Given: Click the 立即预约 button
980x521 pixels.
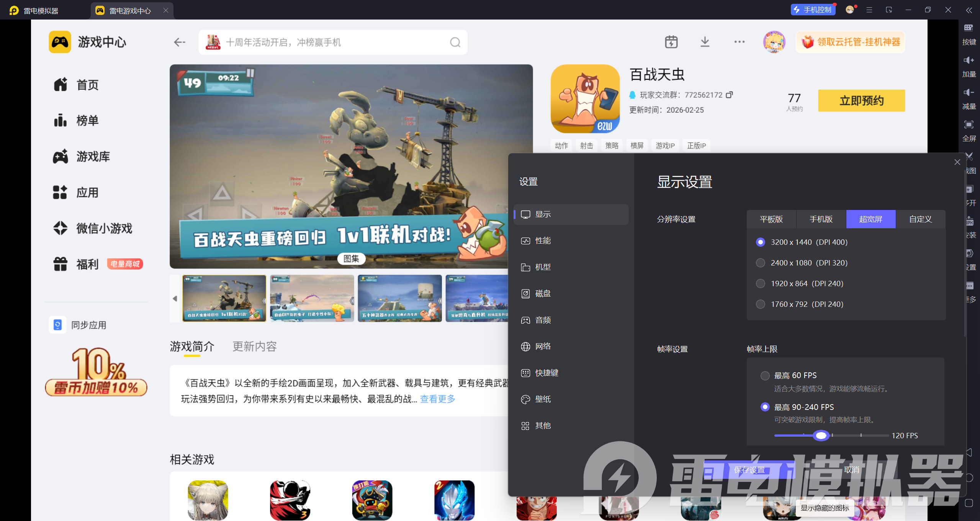Looking at the screenshot, I should point(861,101).
